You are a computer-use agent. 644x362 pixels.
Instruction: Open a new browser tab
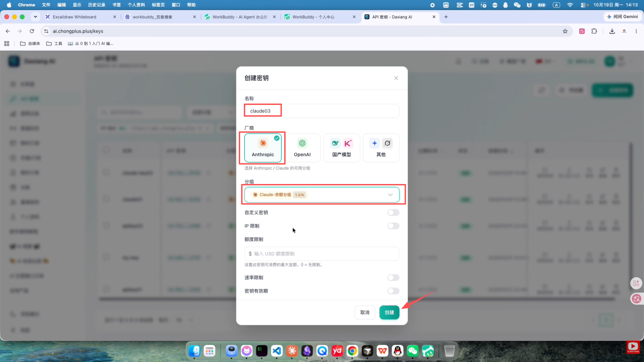446,17
